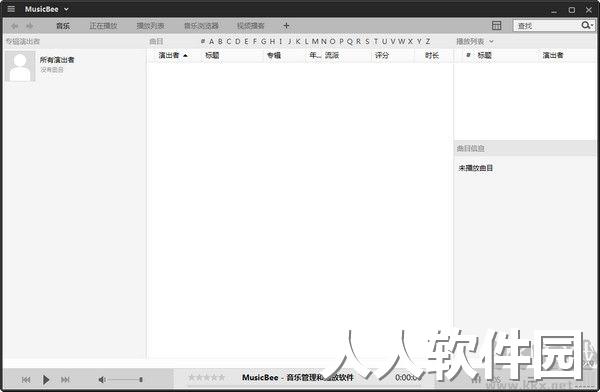The height and width of the screenshot is (392, 600).
Task: Select the tab right before the plus icon
Action: point(251,26)
